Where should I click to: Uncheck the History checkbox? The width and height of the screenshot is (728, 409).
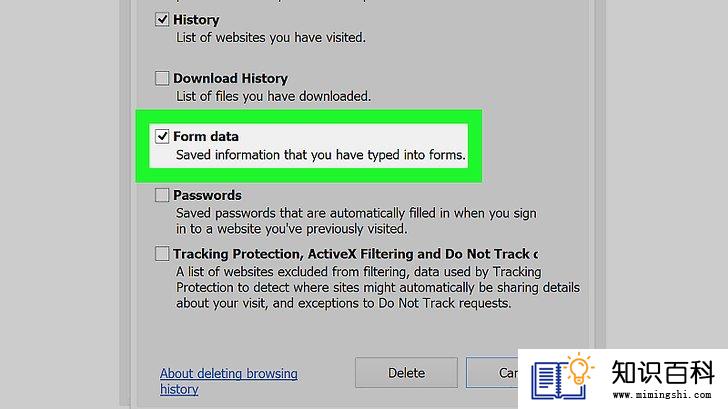(x=162, y=19)
